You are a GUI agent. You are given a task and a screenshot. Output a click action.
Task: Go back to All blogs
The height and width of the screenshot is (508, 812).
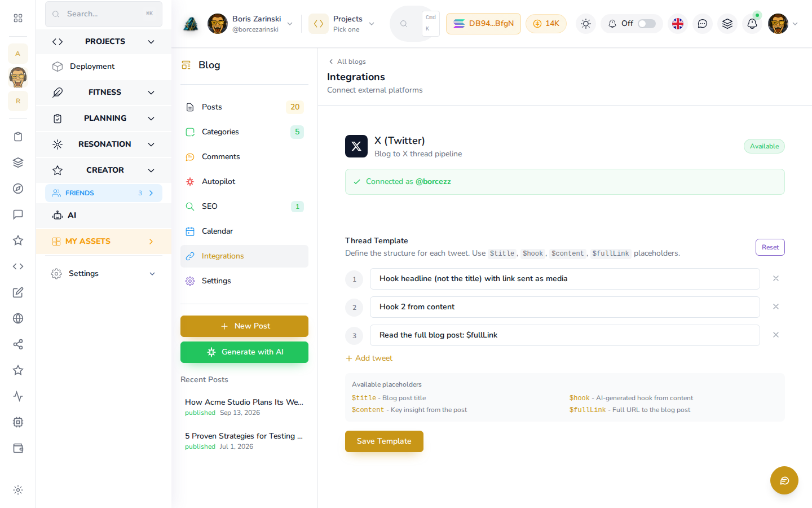point(347,62)
